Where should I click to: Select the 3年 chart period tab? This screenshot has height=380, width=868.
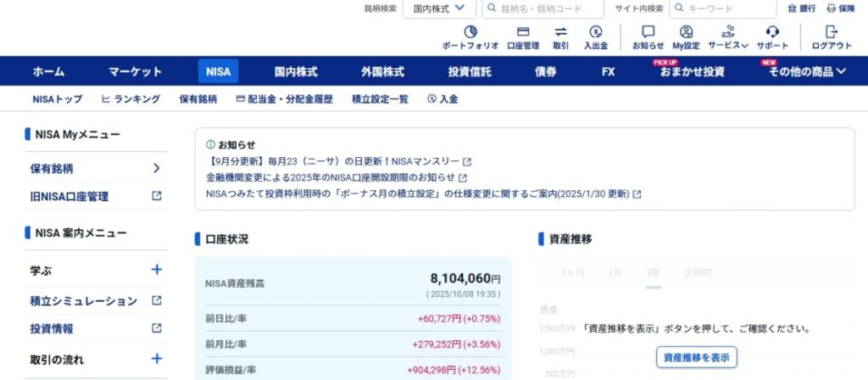pos(654,272)
